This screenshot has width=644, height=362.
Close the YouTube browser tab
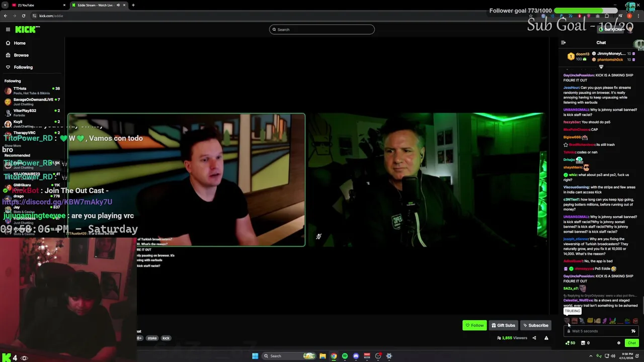(x=64, y=5)
